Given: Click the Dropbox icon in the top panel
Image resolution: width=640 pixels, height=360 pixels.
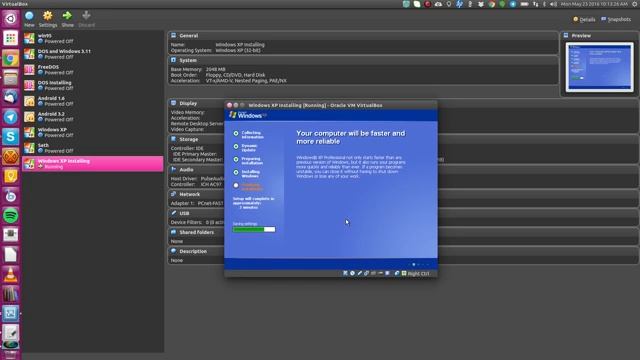Looking at the screenshot, I should tap(480, 4).
